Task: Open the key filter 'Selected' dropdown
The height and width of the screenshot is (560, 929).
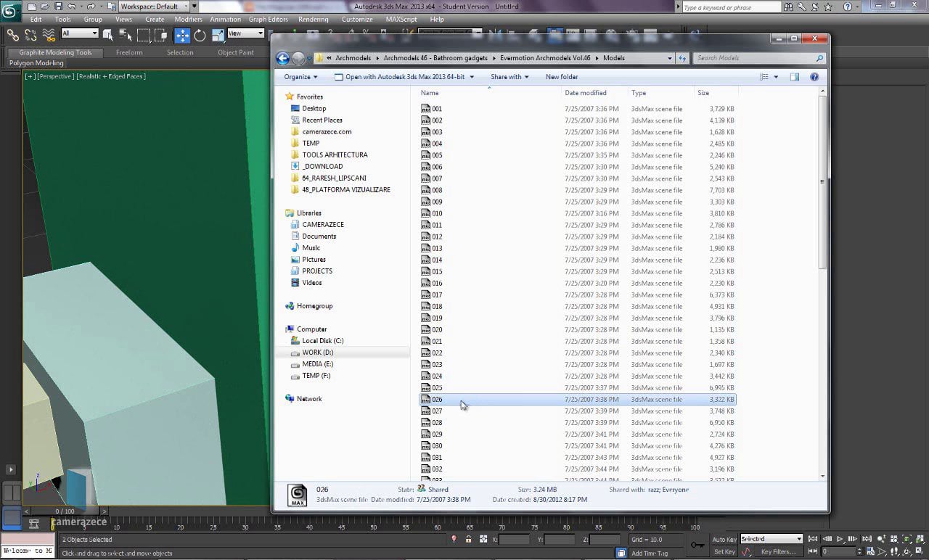Action: [771, 539]
